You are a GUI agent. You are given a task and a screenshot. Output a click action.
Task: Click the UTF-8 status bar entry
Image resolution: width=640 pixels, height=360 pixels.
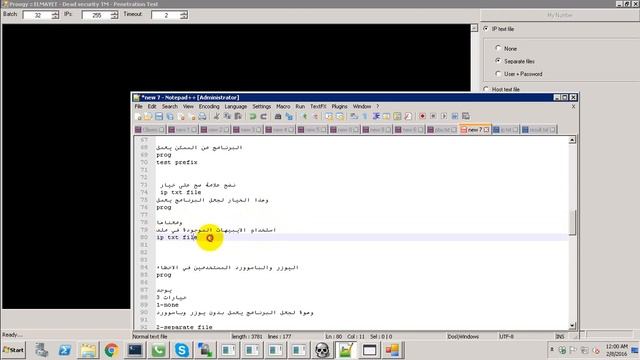506,337
